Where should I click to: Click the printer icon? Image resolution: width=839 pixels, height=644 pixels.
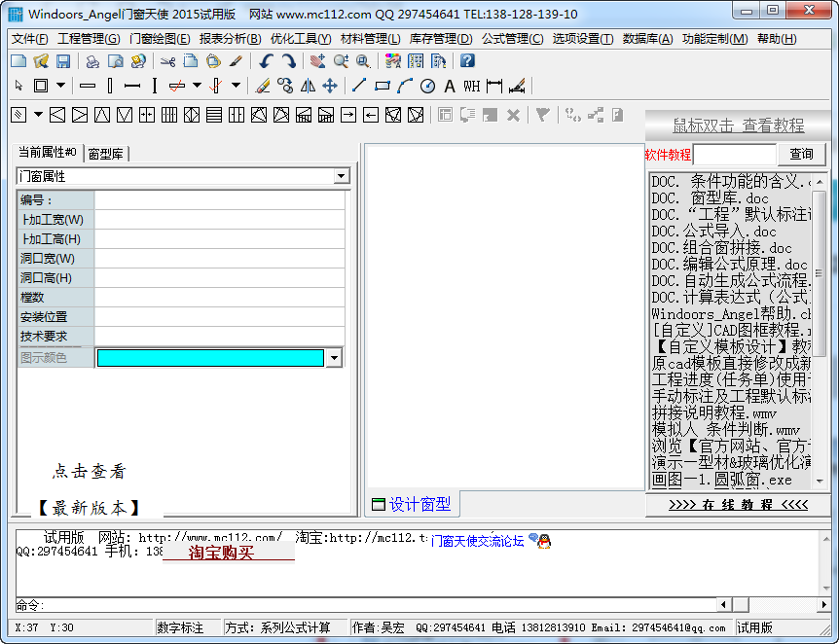point(92,61)
